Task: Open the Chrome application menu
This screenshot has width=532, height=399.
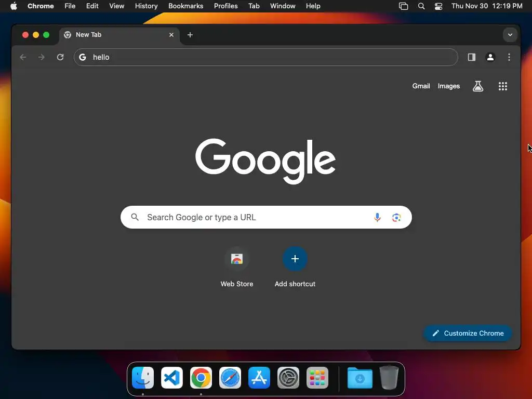Action: pos(41,6)
